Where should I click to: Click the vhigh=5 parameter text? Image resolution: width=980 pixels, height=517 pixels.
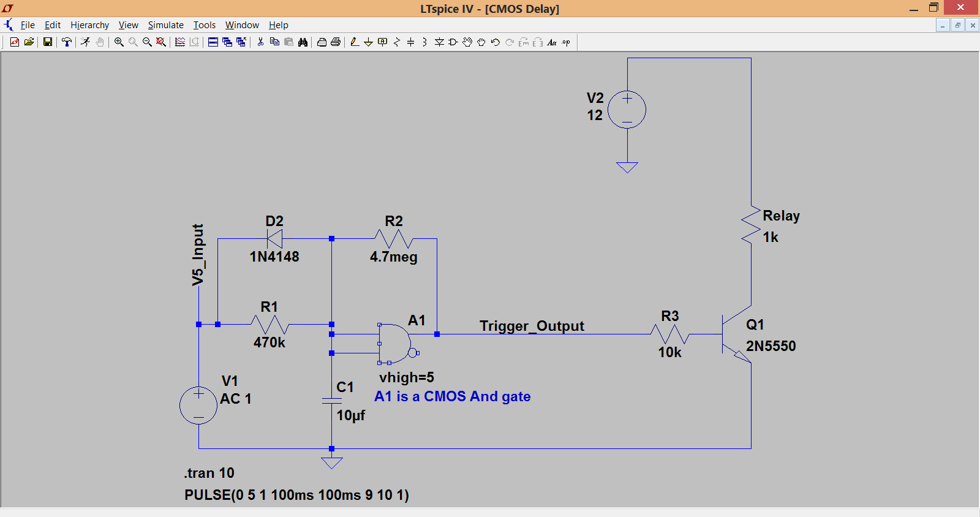pos(407,377)
